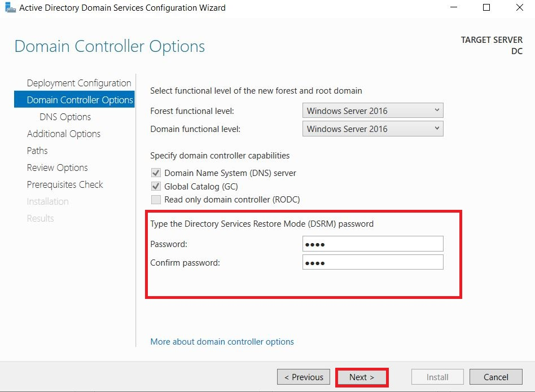The image size is (535, 392).
Task: Click the Next button
Action: pyautogui.click(x=362, y=377)
